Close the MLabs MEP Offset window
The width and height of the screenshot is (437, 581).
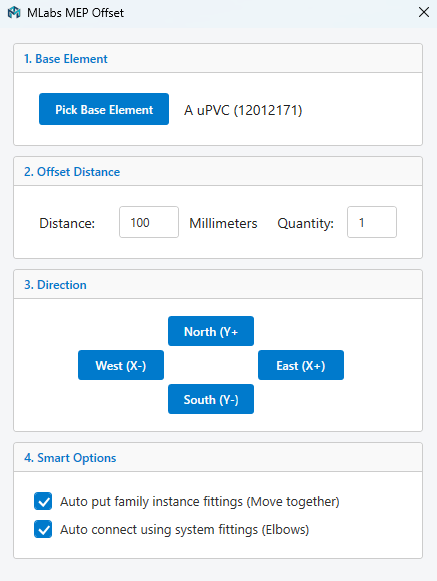click(424, 12)
